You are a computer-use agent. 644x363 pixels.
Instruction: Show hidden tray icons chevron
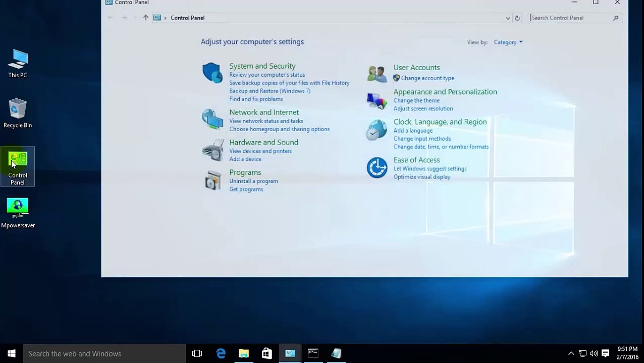click(571, 353)
